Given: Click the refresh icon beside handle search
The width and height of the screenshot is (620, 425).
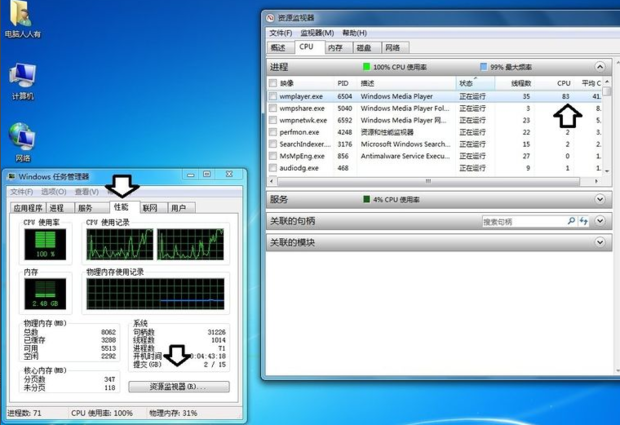Looking at the screenshot, I should pos(584,221).
